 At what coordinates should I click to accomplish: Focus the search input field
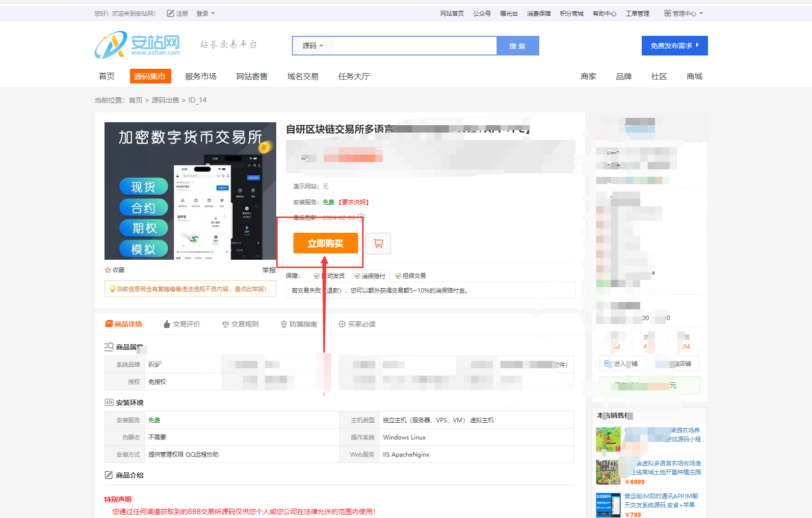[x=416, y=46]
